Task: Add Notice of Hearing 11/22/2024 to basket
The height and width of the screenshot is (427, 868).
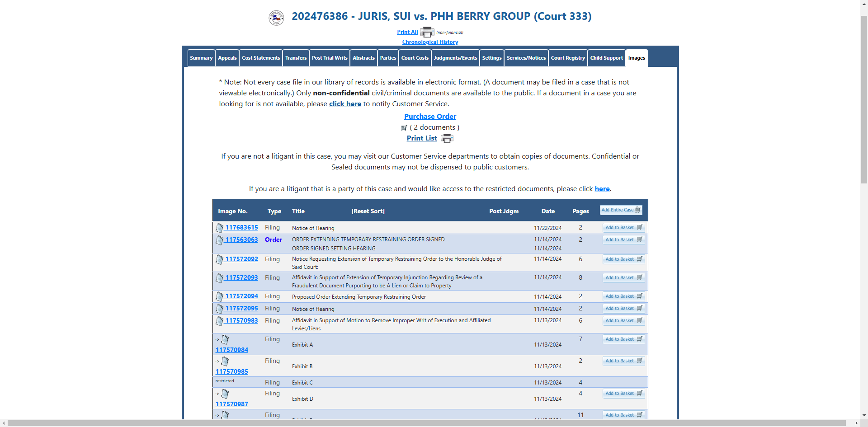Action: tap(624, 228)
